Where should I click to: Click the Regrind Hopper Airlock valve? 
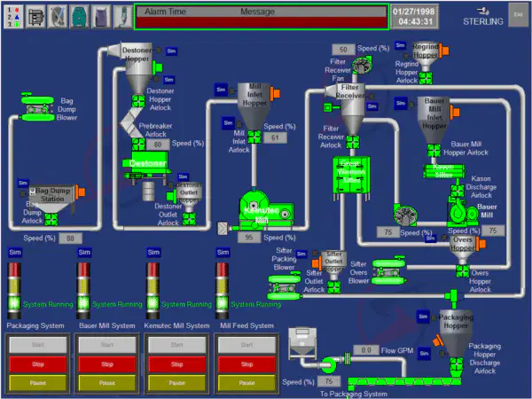click(x=426, y=78)
